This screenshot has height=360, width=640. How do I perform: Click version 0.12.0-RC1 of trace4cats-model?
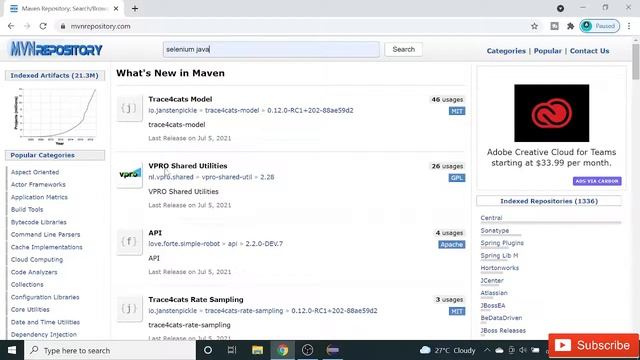pos(310,110)
